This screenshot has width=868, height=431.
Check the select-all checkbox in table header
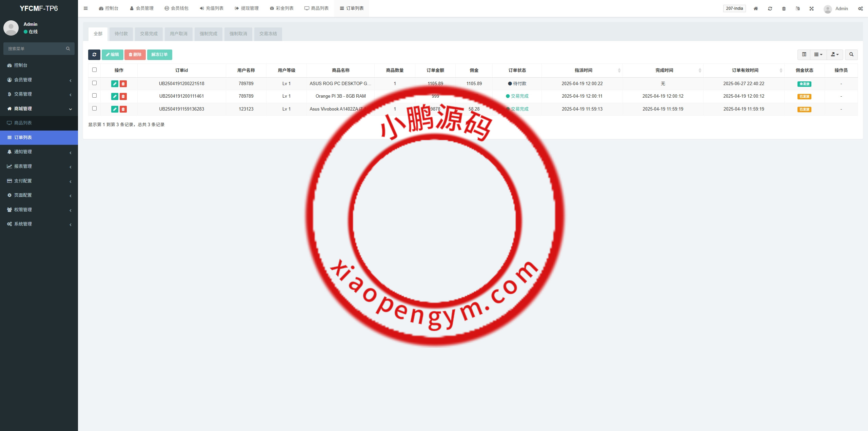(x=95, y=70)
